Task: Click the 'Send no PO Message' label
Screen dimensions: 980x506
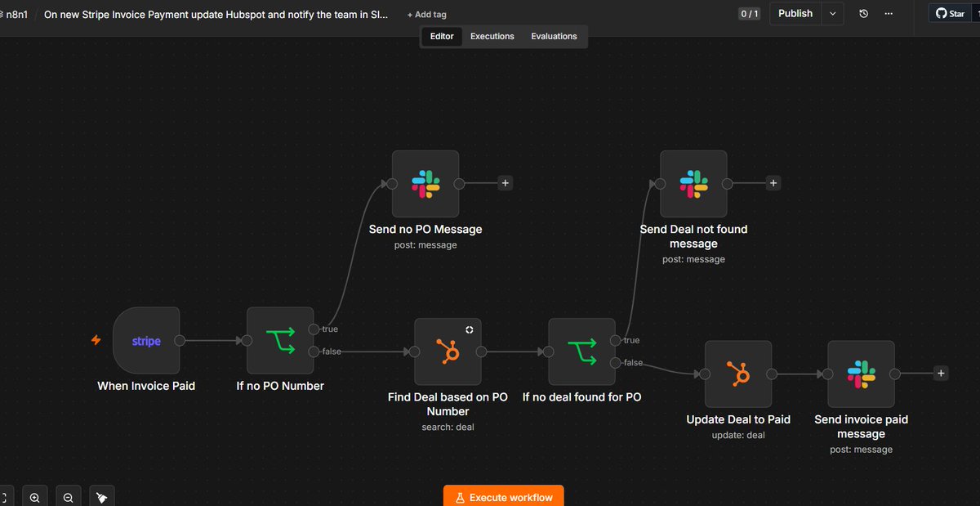Action: (425, 230)
